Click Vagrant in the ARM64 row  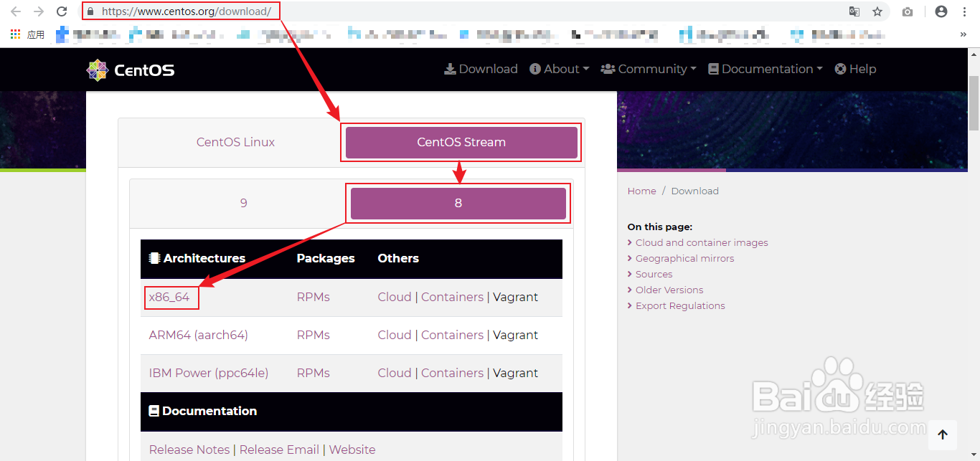point(515,335)
